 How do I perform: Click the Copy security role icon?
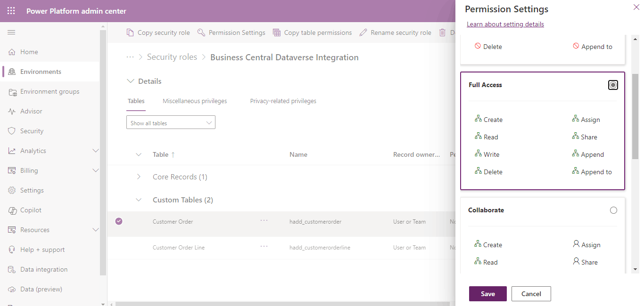tap(130, 32)
